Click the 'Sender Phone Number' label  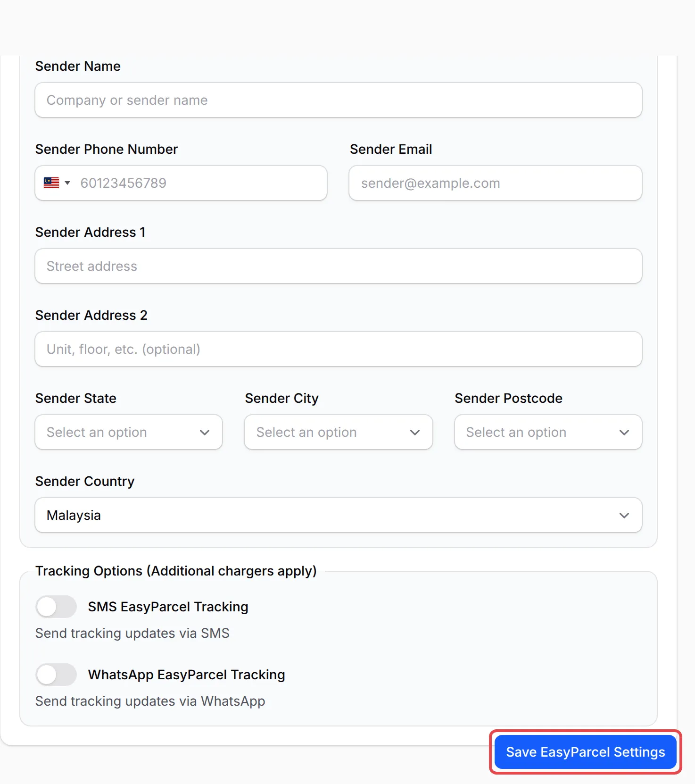(x=107, y=149)
